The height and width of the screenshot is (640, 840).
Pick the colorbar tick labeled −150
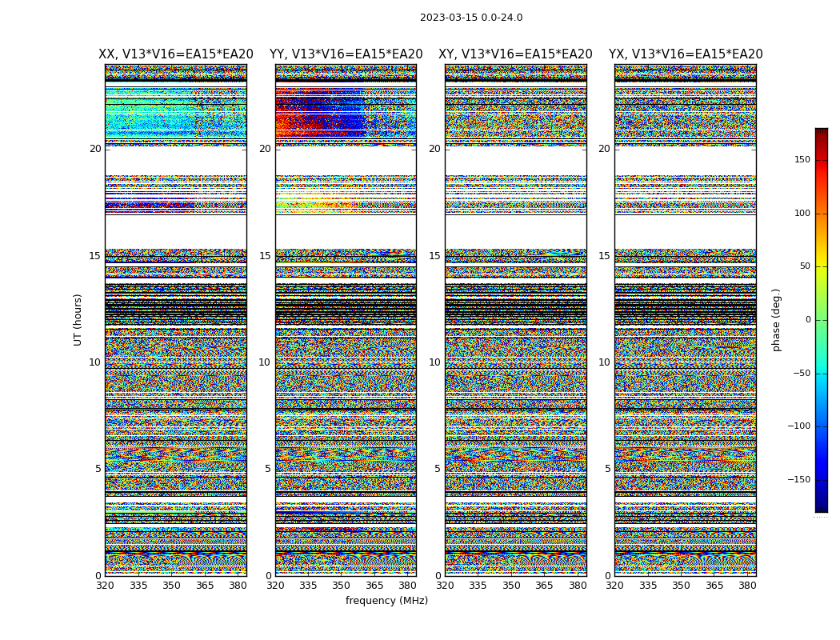799,479
